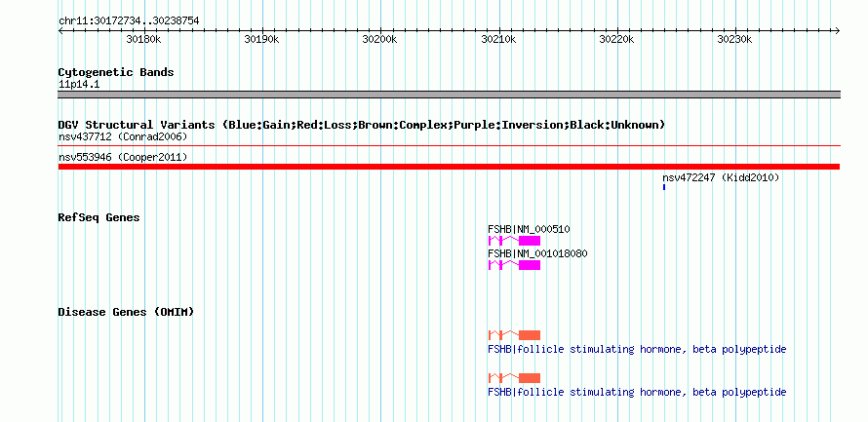Open FSHB|NM_000510 transcript label
The width and height of the screenshot is (868, 422).
click(x=529, y=229)
